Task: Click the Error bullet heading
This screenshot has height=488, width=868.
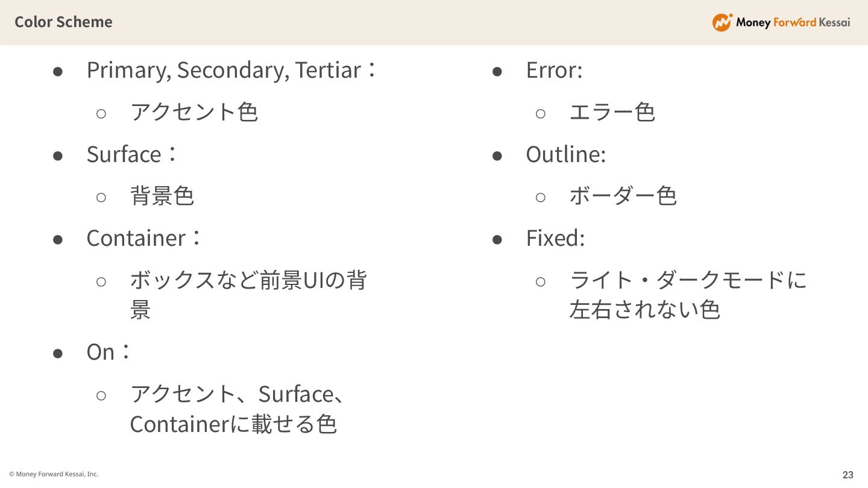Action: pyautogui.click(x=554, y=70)
